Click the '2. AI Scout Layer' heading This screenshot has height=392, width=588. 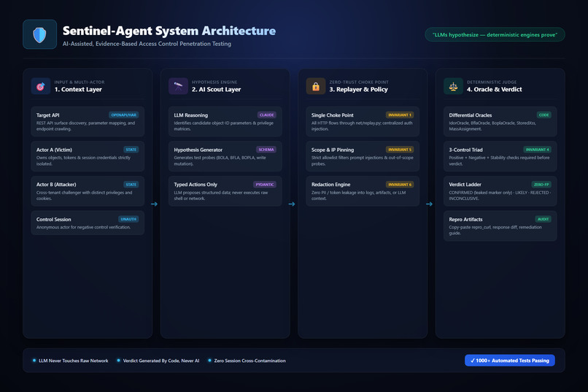pyautogui.click(x=217, y=89)
